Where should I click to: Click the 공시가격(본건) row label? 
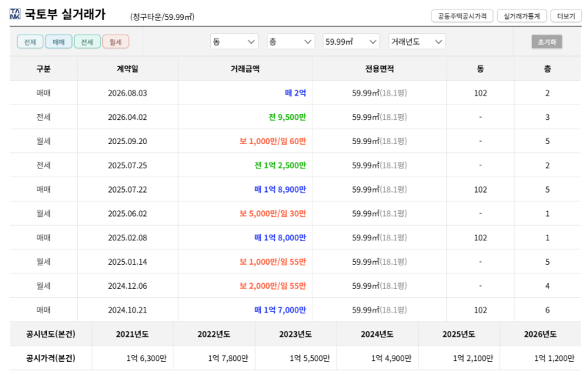click(51, 359)
